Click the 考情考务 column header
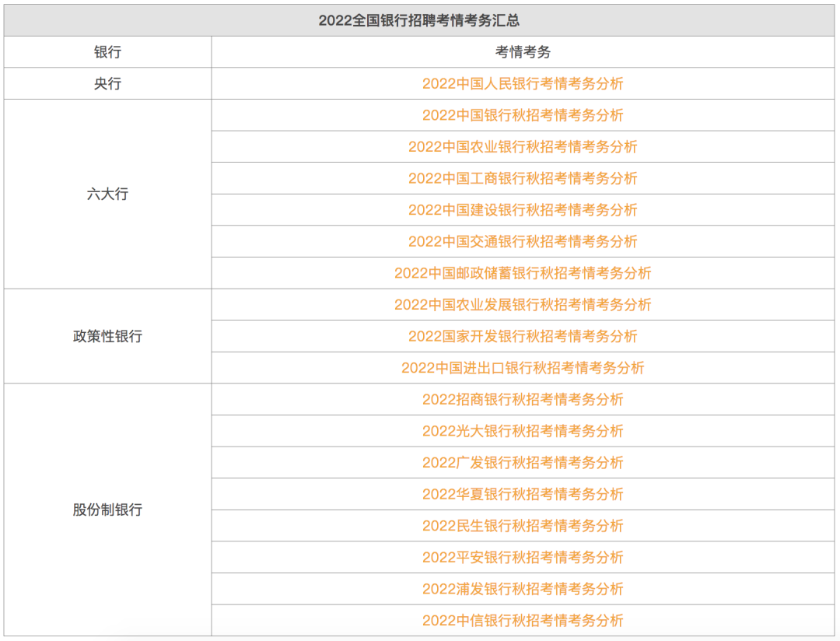This screenshot has width=840, height=641. tap(523, 52)
